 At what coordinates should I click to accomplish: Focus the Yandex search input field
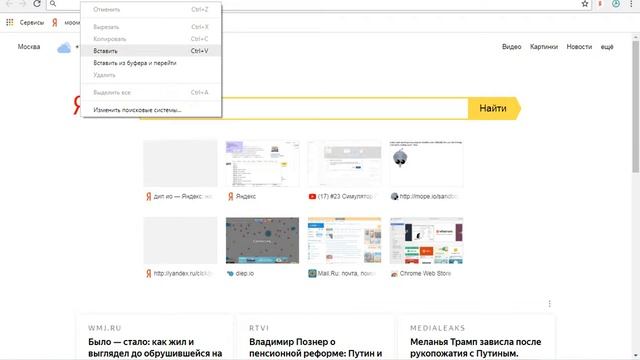point(345,108)
